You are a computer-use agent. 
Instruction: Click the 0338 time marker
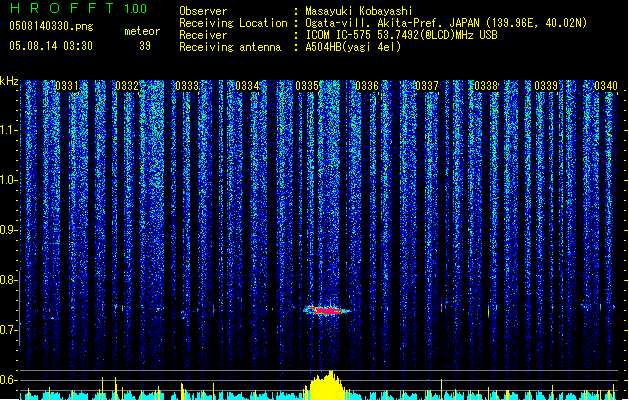(486, 85)
